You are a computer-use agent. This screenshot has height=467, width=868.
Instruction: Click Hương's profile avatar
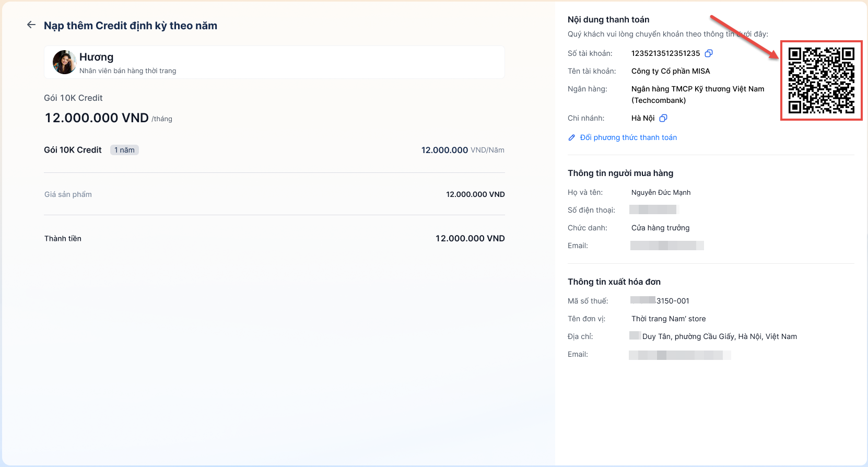[64, 62]
